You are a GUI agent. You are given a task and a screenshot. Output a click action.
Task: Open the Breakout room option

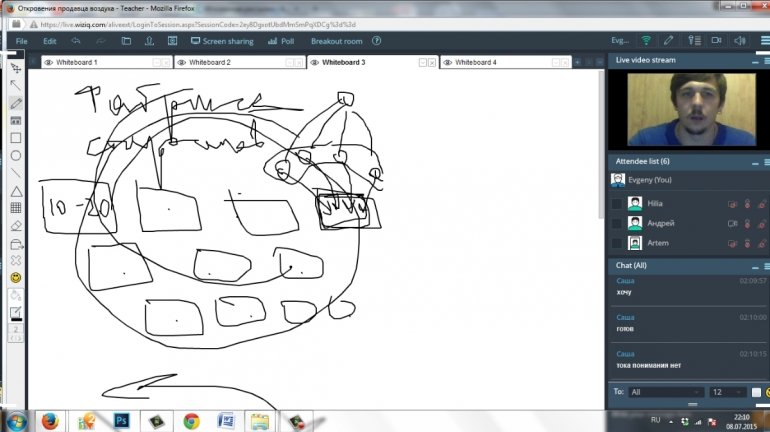pyautogui.click(x=336, y=41)
